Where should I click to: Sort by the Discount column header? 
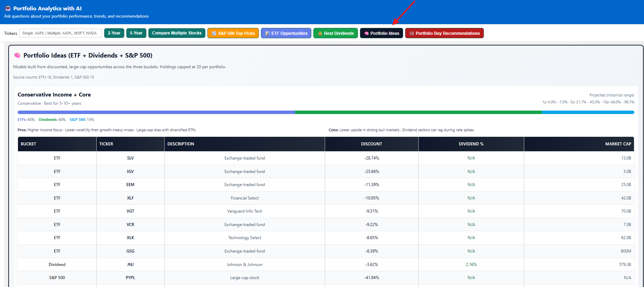click(371, 144)
